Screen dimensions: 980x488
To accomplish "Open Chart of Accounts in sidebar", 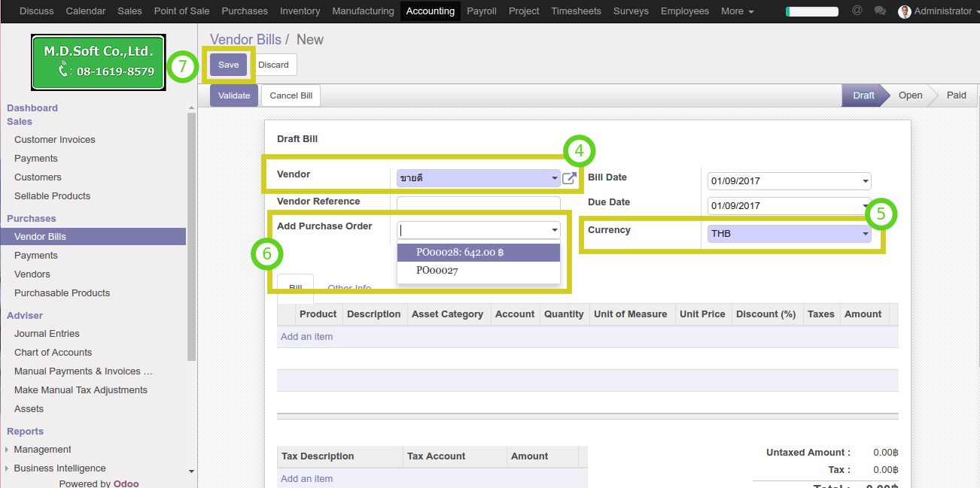I will click(x=53, y=353).
